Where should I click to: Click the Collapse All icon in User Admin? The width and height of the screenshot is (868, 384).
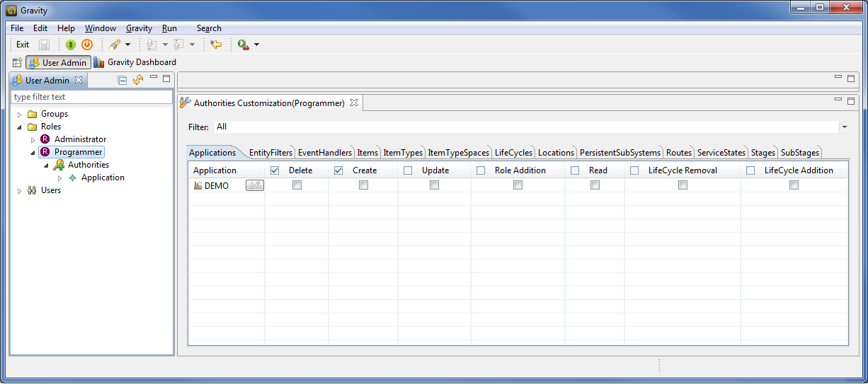click(122, 80)
